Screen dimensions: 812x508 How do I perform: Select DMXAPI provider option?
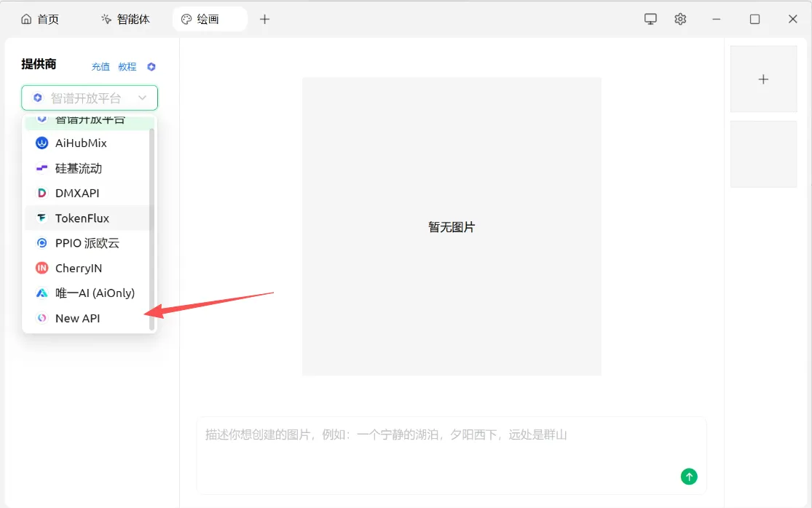(x=87, y=193)
